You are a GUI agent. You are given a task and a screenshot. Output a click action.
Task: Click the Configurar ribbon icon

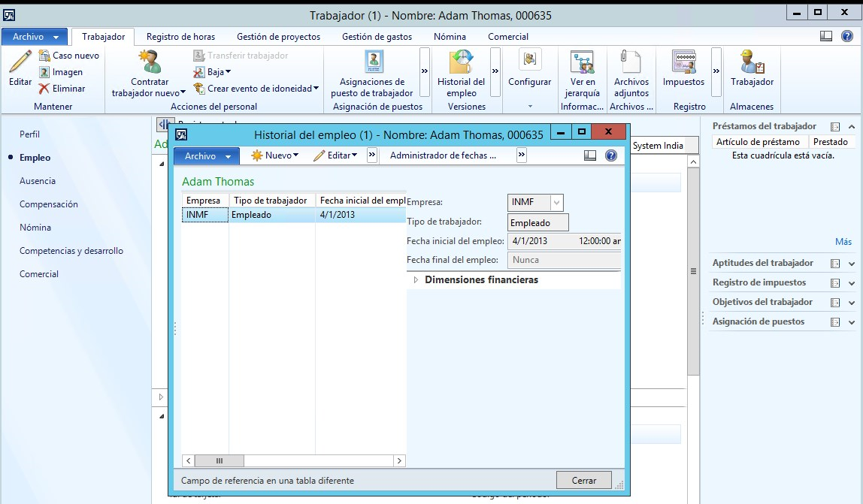tap(529, 59)
